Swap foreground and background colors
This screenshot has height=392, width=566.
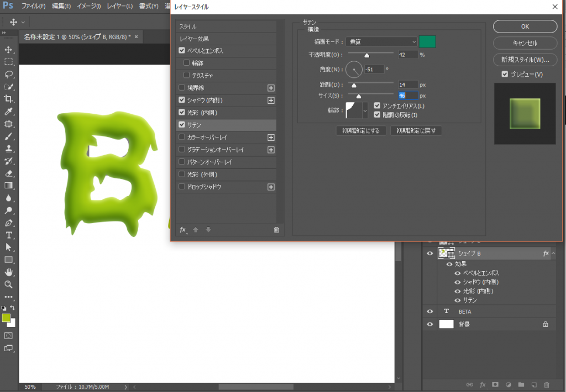(13, 308)
